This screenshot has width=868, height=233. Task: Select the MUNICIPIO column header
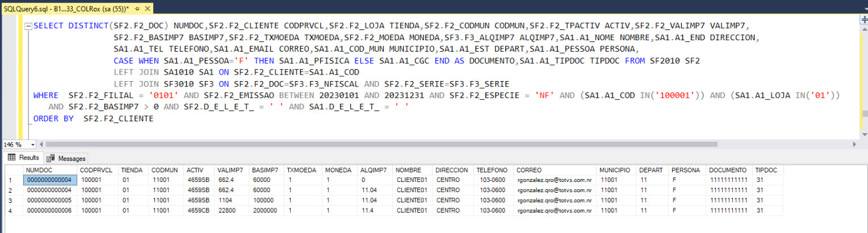pyautogui.click(x=617, y=171)
